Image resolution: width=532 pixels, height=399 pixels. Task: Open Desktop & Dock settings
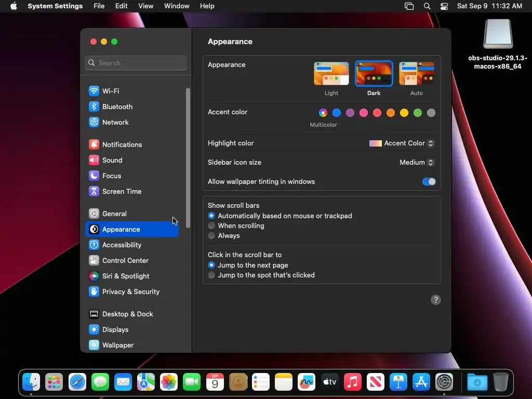tap(131, 314)
